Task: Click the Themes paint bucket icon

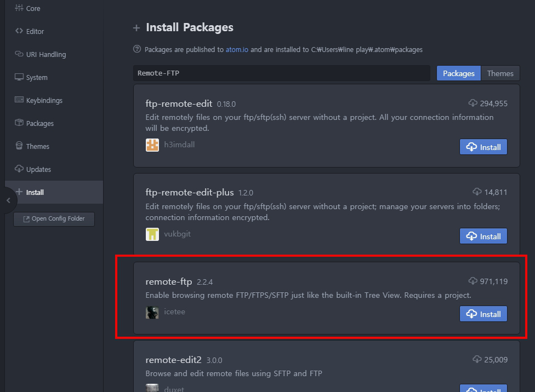Action: pyautogui.click(x=19, y=146)
